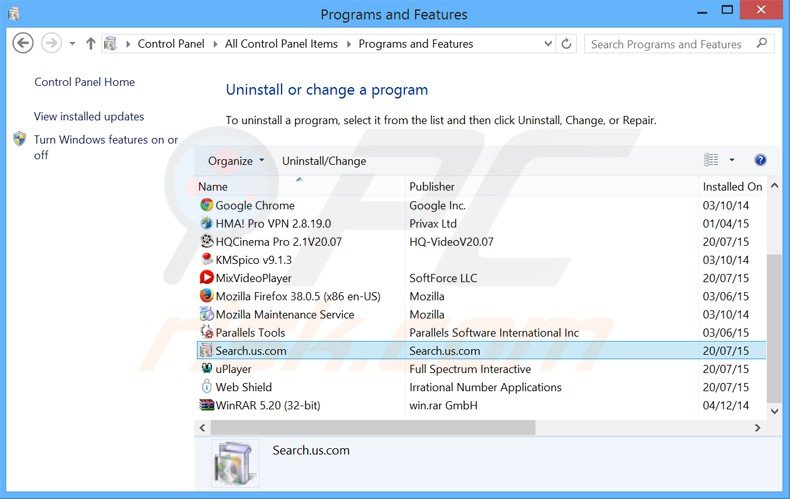790x499 pixels.
Task: Go forward with the Forward arrow
Action: (51, 43)
